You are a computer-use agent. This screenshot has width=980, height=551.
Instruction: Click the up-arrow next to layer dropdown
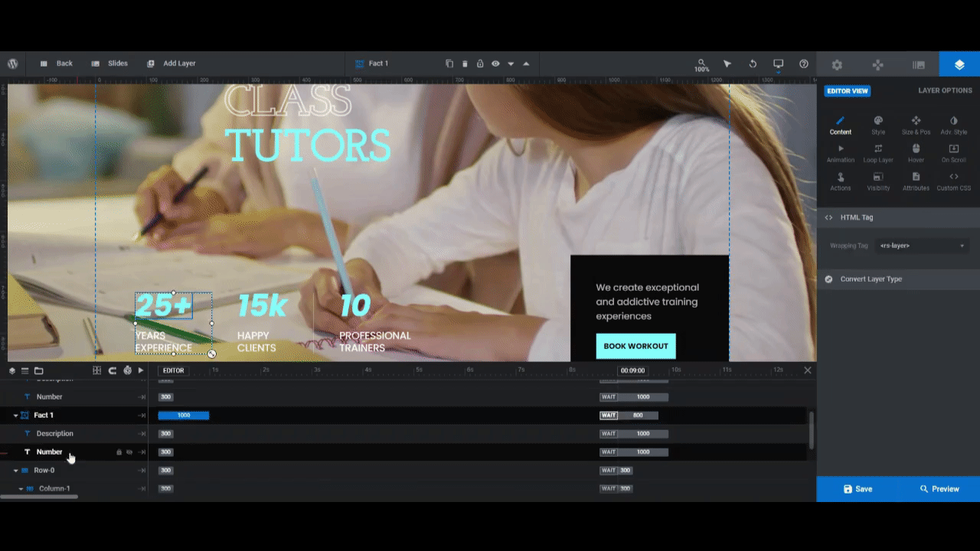[x=526, y=64]
